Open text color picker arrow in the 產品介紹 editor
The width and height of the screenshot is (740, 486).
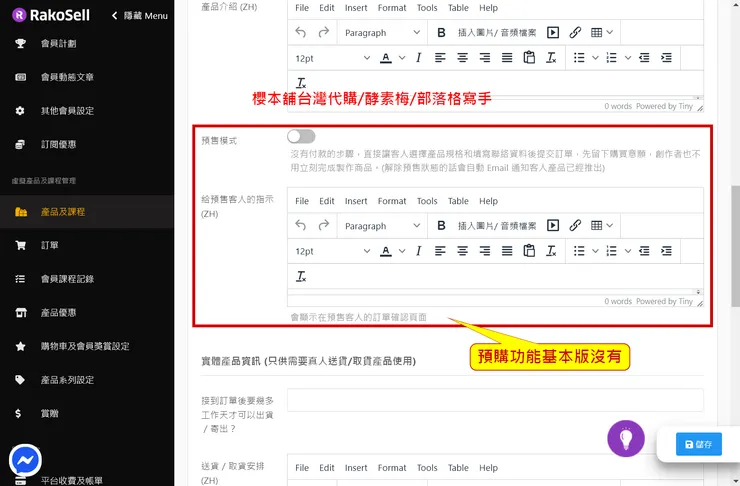402,58
